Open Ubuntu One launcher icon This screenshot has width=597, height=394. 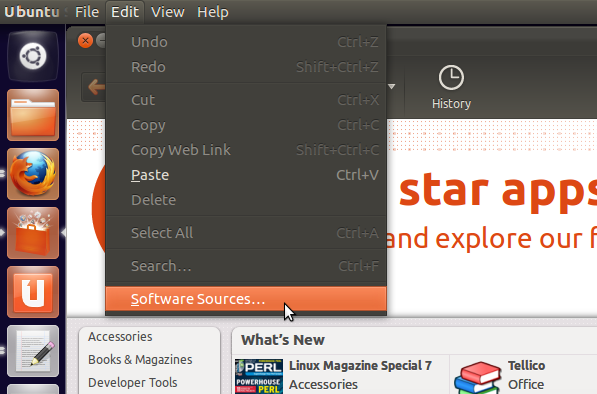33,292
